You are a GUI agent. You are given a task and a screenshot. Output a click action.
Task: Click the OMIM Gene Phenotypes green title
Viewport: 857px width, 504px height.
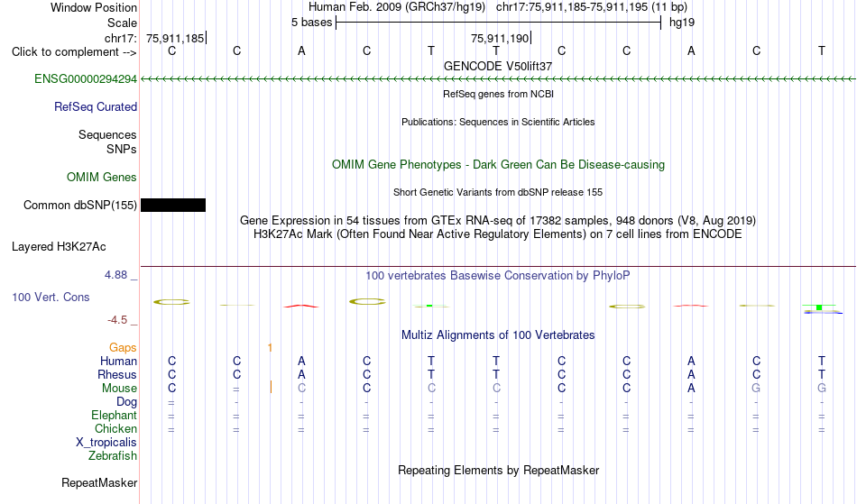[x=498, y=164]
